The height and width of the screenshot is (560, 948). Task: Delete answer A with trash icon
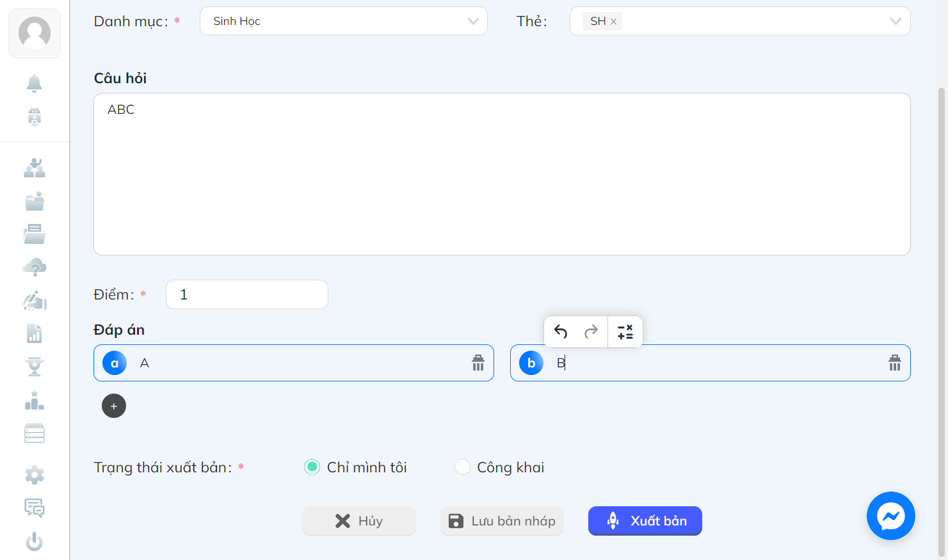tap(478, 363)
